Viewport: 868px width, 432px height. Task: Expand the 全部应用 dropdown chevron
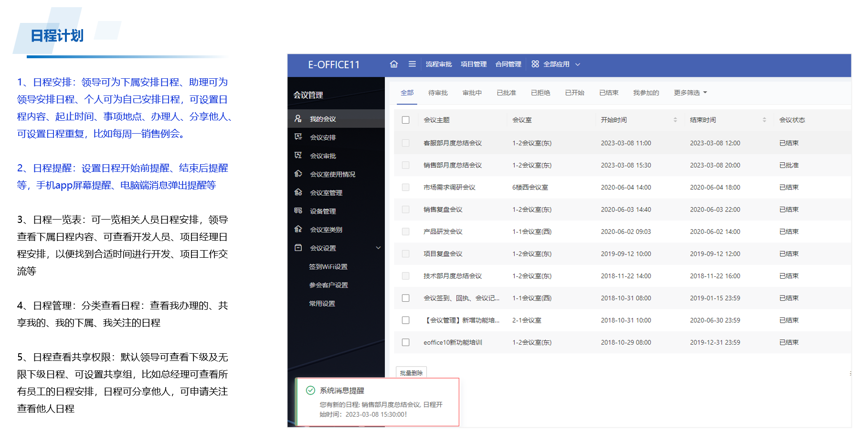click(x=578, y=64)
